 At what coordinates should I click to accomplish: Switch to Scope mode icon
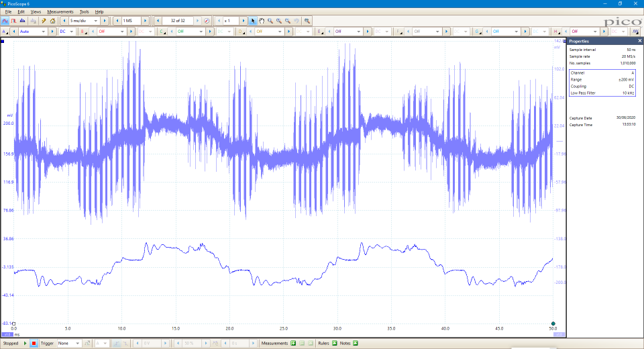click(5, 21)
